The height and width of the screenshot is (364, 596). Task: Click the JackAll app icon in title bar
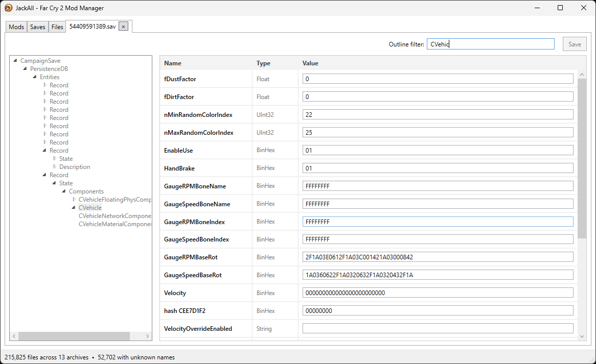tap(8, 8)
